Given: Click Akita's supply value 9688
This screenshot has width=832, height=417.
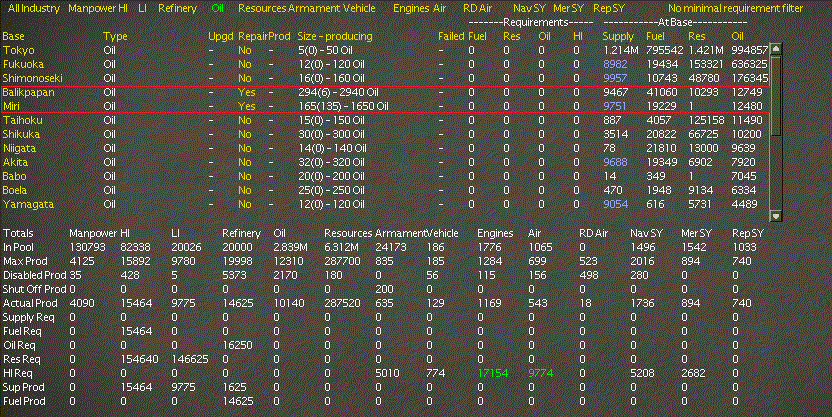Looking at the screenshot, I should click(616, 162).
